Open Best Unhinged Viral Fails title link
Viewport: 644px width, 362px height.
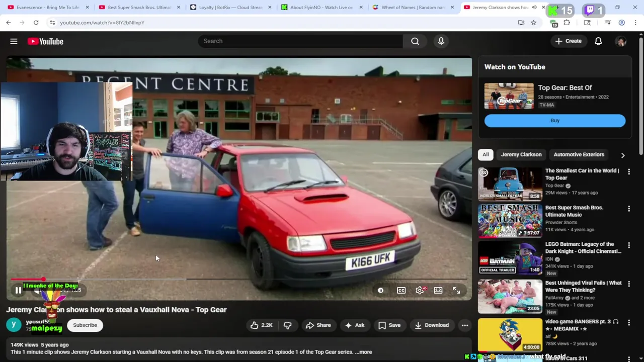583,287
